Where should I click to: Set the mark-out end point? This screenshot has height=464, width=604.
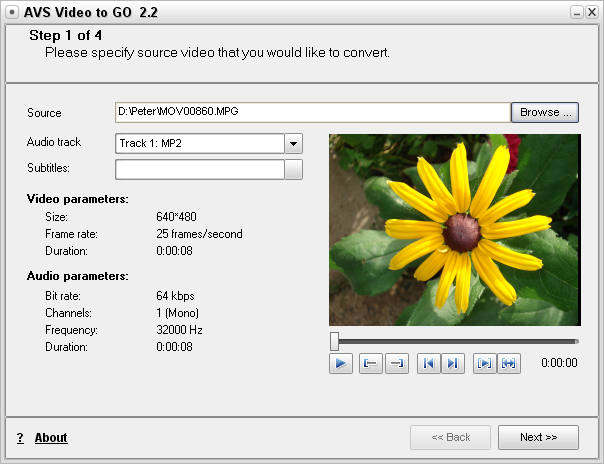click(396, 363)
